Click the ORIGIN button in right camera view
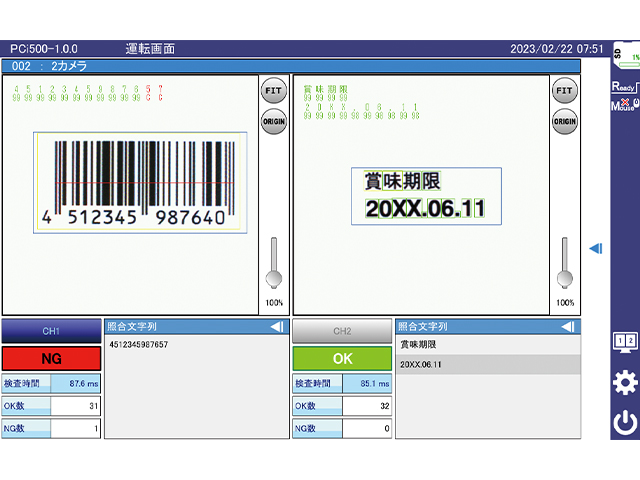This screenshot has width=640, height=480. point(564,122)
